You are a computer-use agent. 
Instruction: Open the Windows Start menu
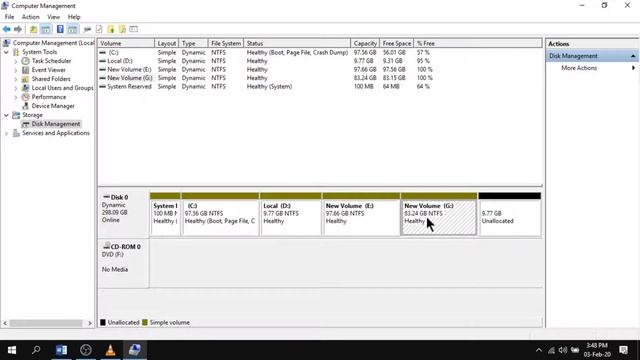pos(12,350)
